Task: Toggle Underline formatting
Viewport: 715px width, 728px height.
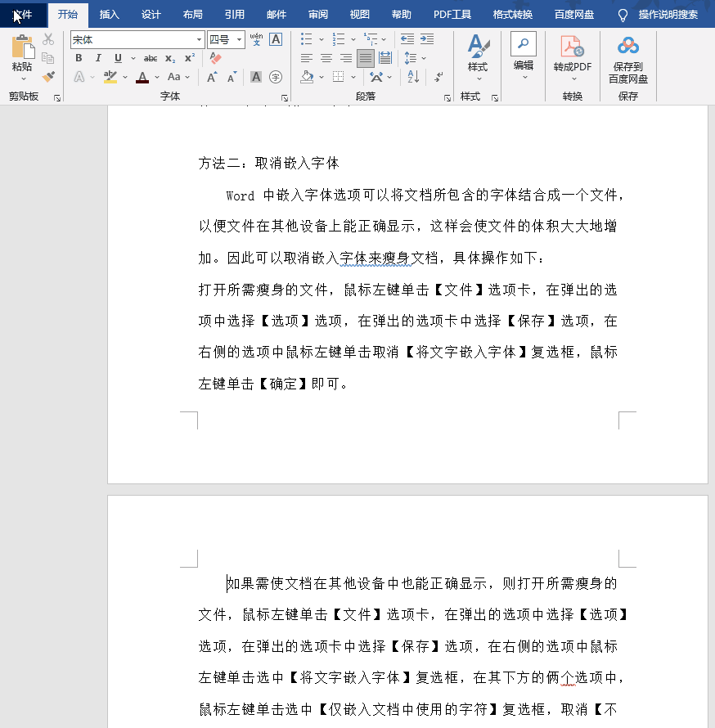Action: 118,59
